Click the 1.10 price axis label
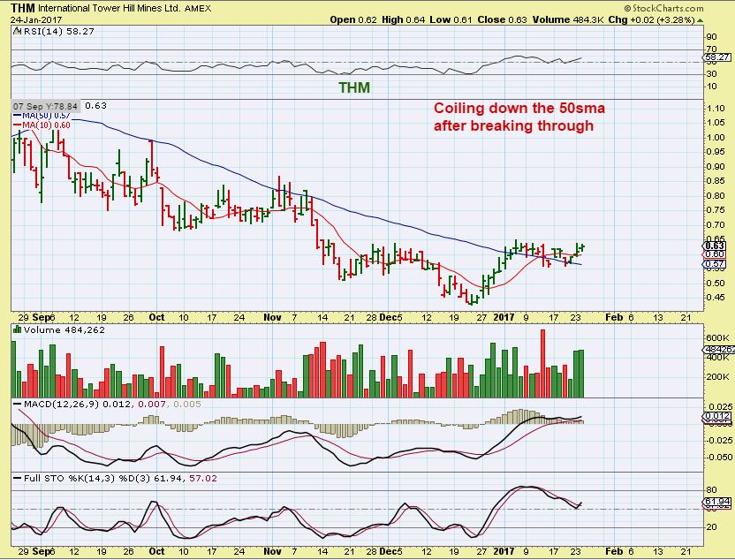 coord(716,109)
